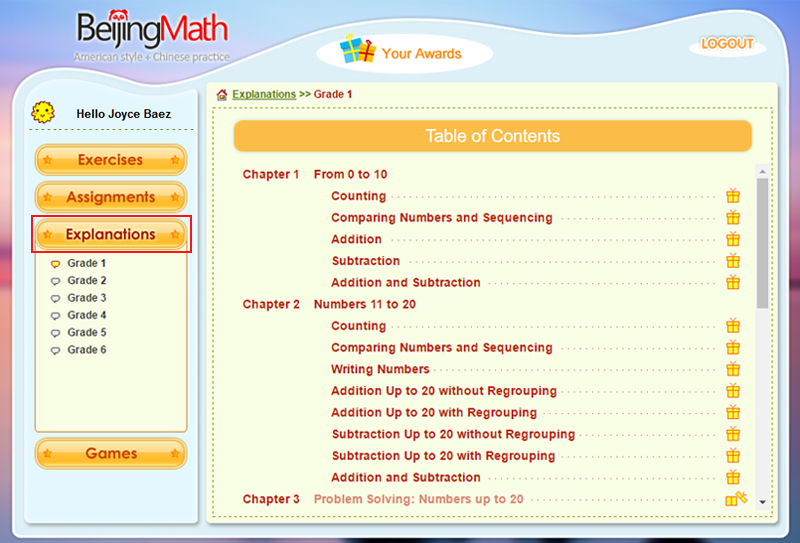Screen dimensions: 800x543
Task: Click gift icon for Addition Up to 20 without Regrouping
Action: [733, 391]
